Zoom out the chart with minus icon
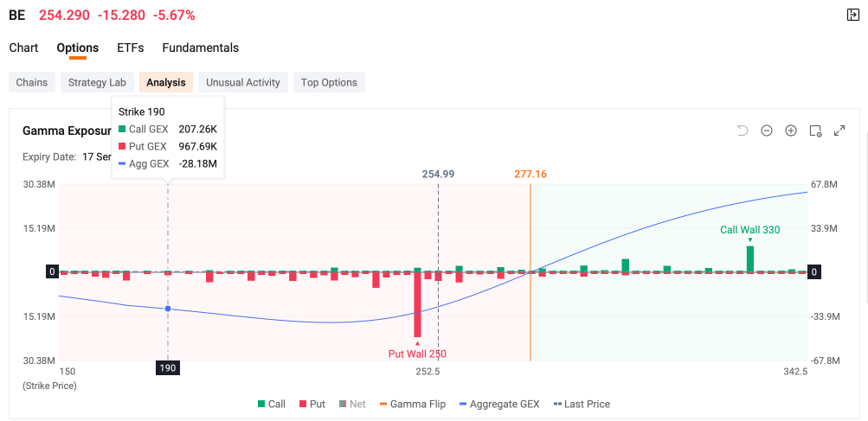This screenshot has height=421, width=868. point(767,131)
